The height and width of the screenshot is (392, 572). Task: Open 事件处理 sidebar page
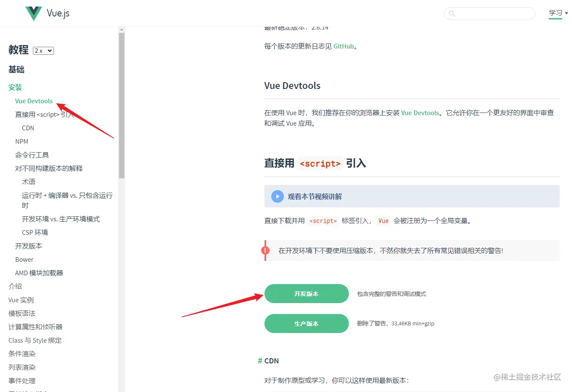pyautogui.click(x=22, y=381)
